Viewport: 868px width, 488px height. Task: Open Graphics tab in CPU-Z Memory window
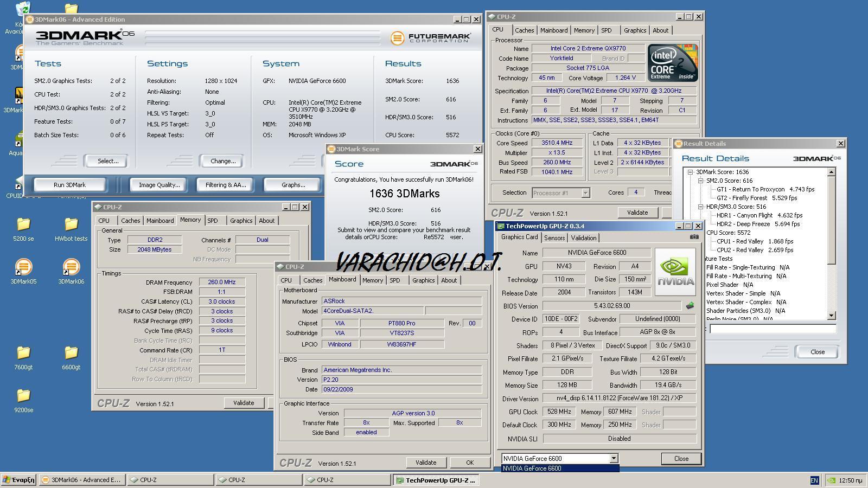[x=241, y=221]
